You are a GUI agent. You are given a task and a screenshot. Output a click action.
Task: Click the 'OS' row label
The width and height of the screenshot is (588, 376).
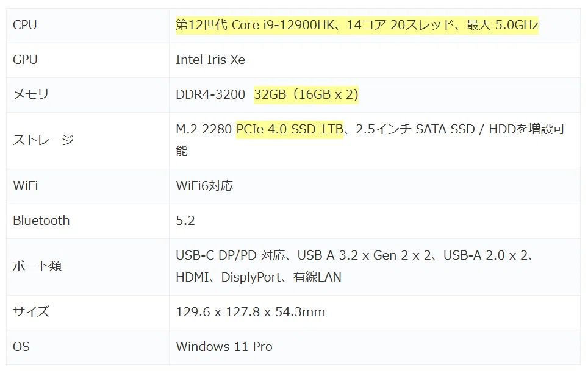pos(21,347)
